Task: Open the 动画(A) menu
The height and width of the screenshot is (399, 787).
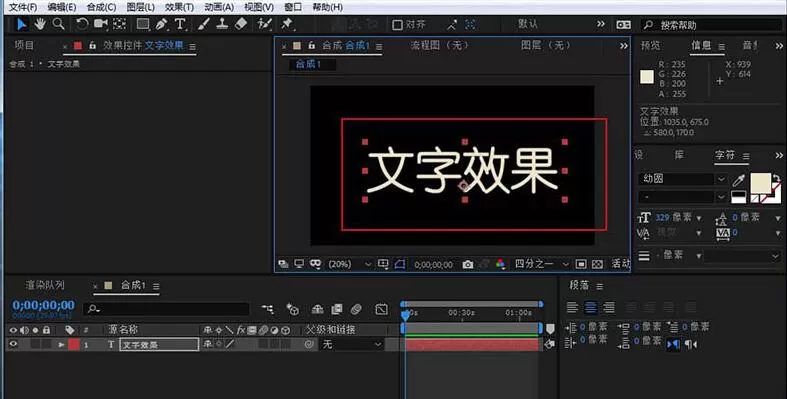Action: (219, 7)
